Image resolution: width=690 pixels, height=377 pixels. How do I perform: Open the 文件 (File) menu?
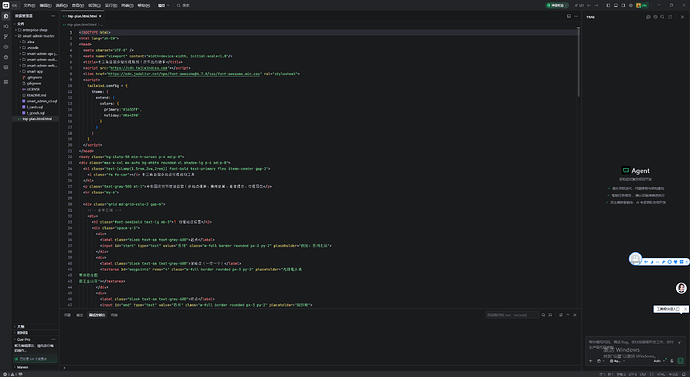(x=29, y=5)
